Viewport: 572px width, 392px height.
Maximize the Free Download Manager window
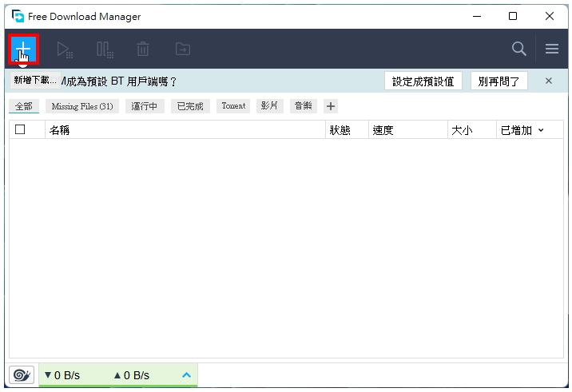point(513,17)
